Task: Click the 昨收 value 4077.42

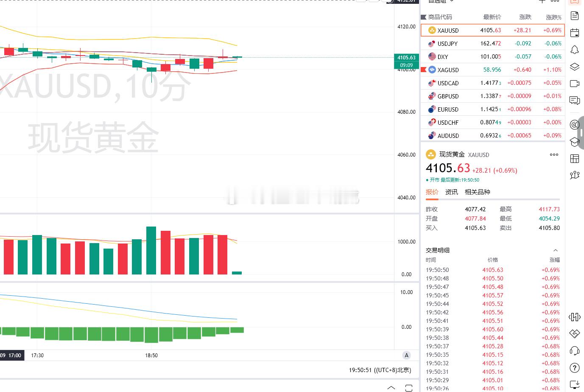Action: pyautogui.click(x=475, y=209)
